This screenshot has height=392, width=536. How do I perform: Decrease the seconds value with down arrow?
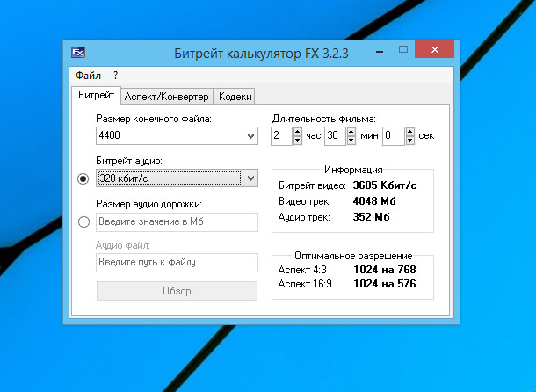[410, 141]
